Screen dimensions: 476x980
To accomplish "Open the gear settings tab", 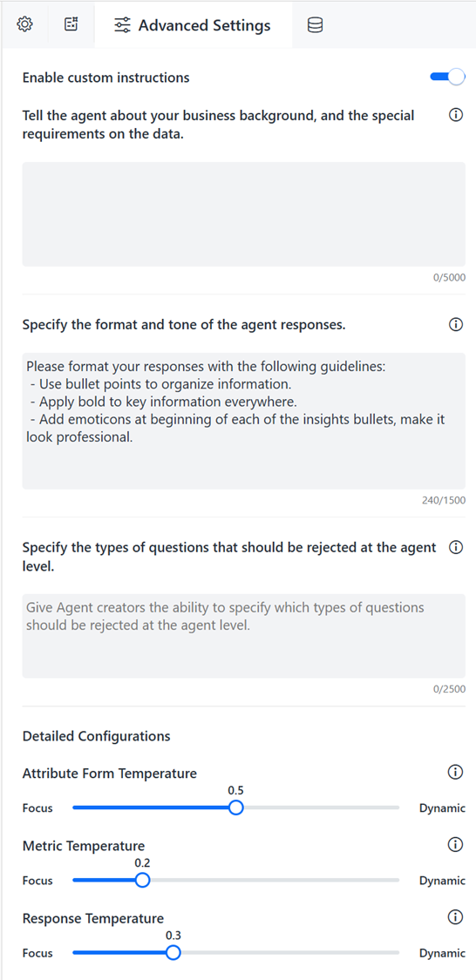I will click(24, 25).
